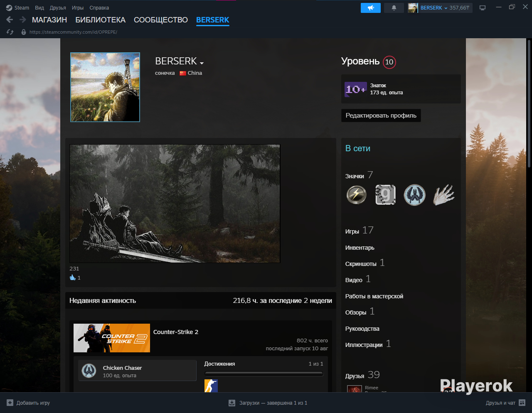This screenshot has height=413, width=532.
Task: Open the Обзоры reviews link
Action: coord(356,312)
